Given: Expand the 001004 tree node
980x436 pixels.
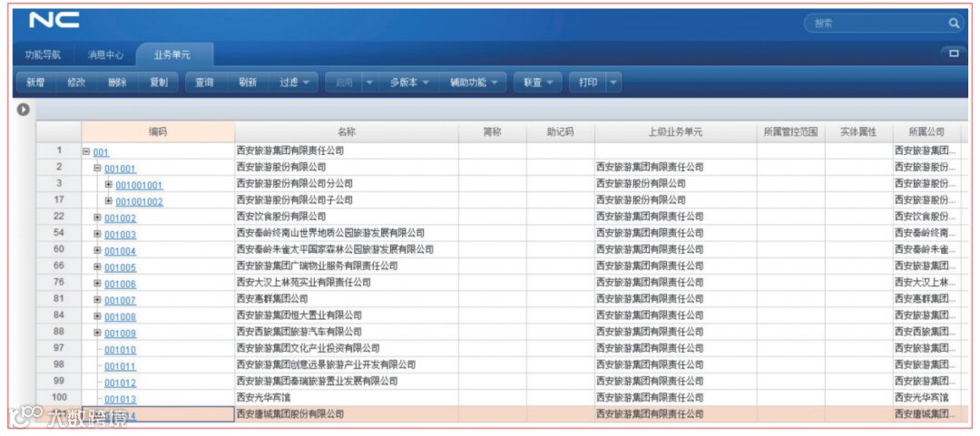Looking at the screenshot, I should point(97,250).
